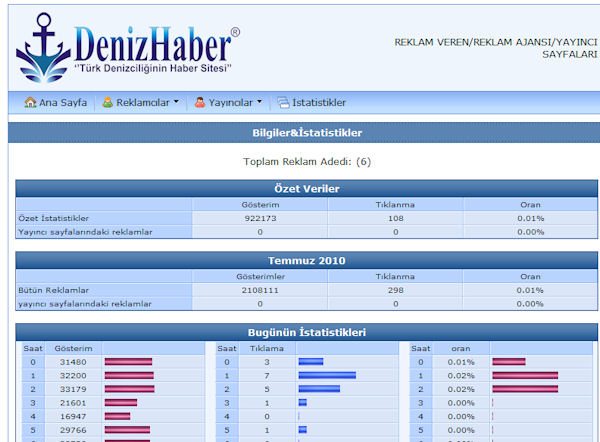Select the Gösterimler value 2108111

(260, 290)
